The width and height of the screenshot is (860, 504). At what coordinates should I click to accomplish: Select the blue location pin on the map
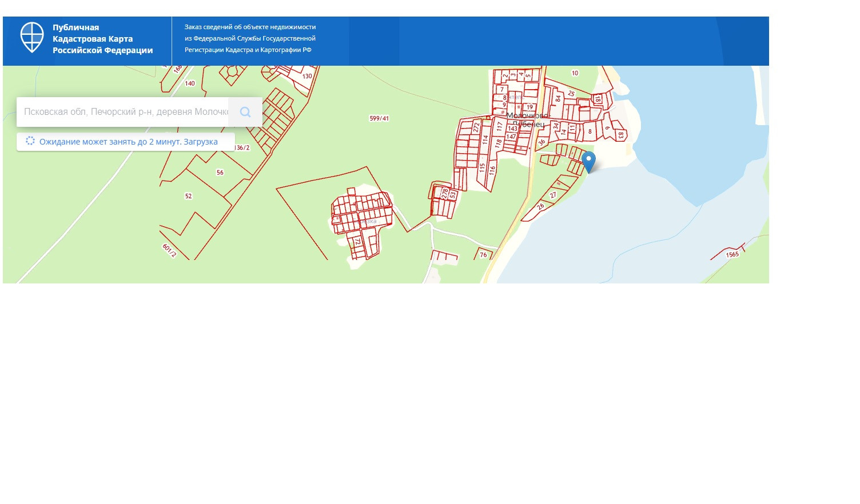coord(588,162)
